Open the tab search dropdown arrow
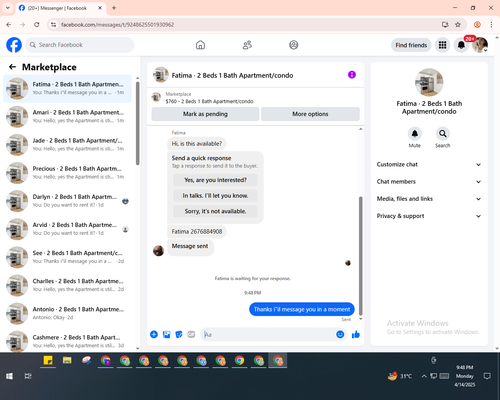The image size is (500, 400). pyautogui.click(x=8, y=8)
